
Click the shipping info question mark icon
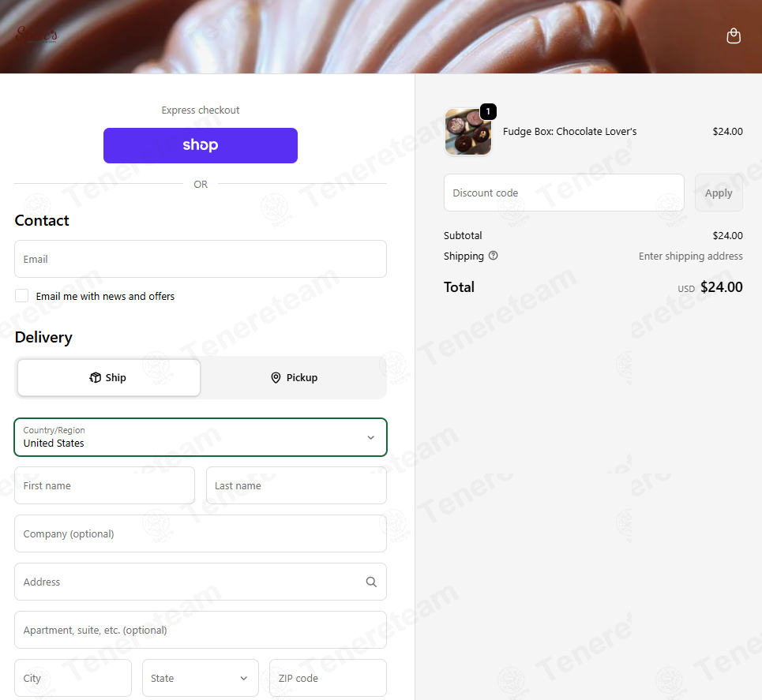[493, 256]
